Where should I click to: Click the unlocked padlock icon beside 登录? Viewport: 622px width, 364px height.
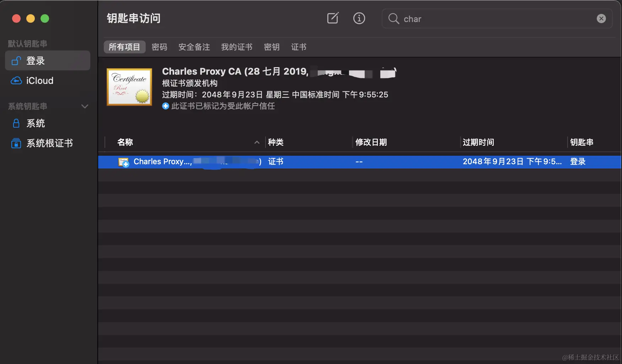[16, 61]
